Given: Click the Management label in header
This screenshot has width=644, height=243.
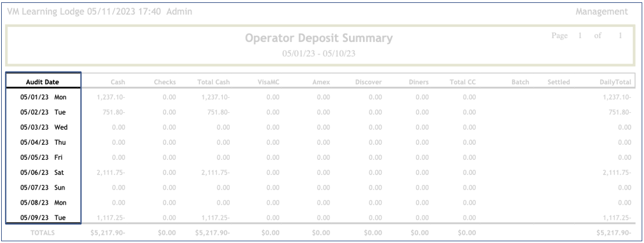Looking at the screenshot, I should [609, 12].
